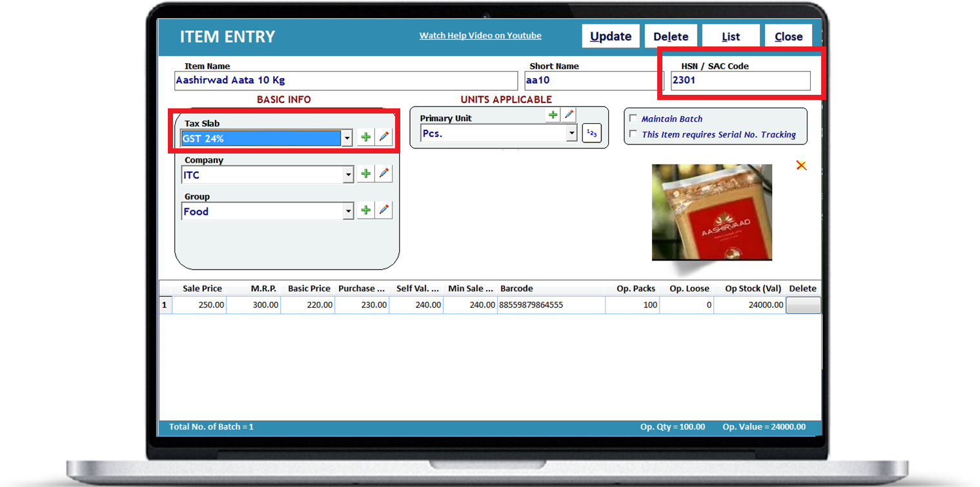980x487 pixels.
Task: Select row number 1 in batch grid
Action: (165, 305)
